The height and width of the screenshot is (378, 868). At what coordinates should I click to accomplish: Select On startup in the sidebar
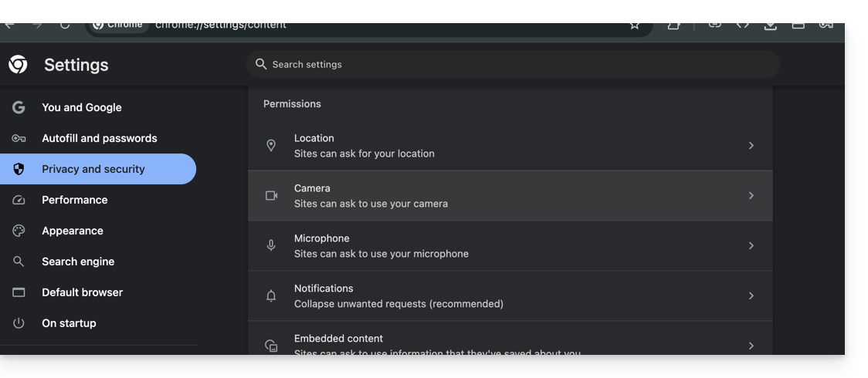[69, 323]
